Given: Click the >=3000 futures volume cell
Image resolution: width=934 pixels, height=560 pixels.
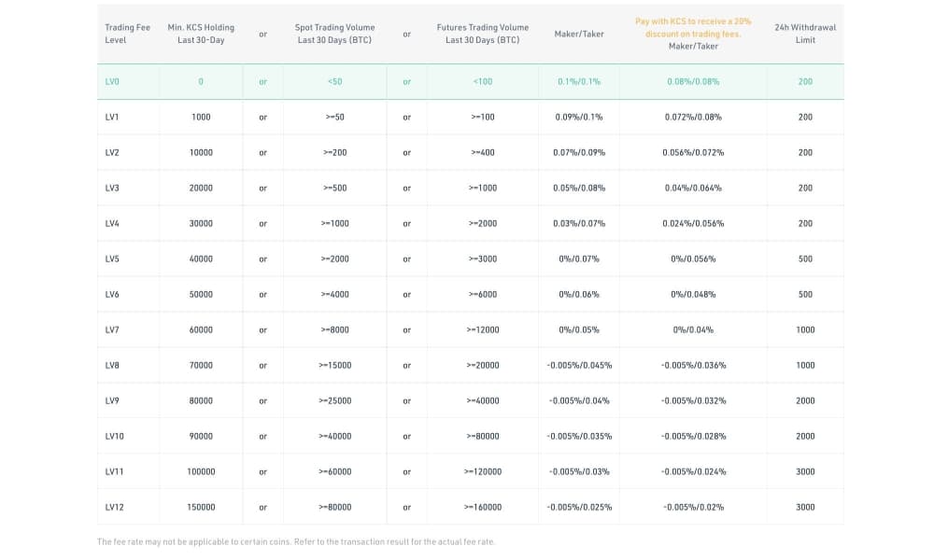Looking at the screenshot, I should 483,259.
